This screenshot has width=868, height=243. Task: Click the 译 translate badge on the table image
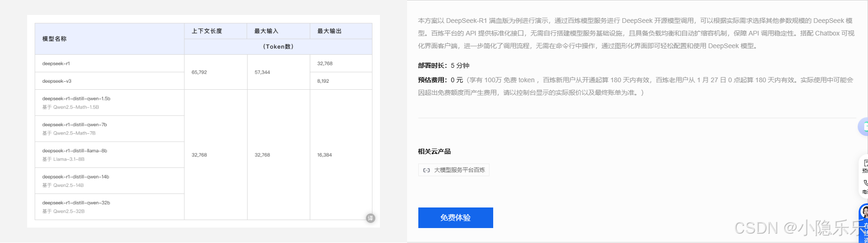[x=371, y=218]
